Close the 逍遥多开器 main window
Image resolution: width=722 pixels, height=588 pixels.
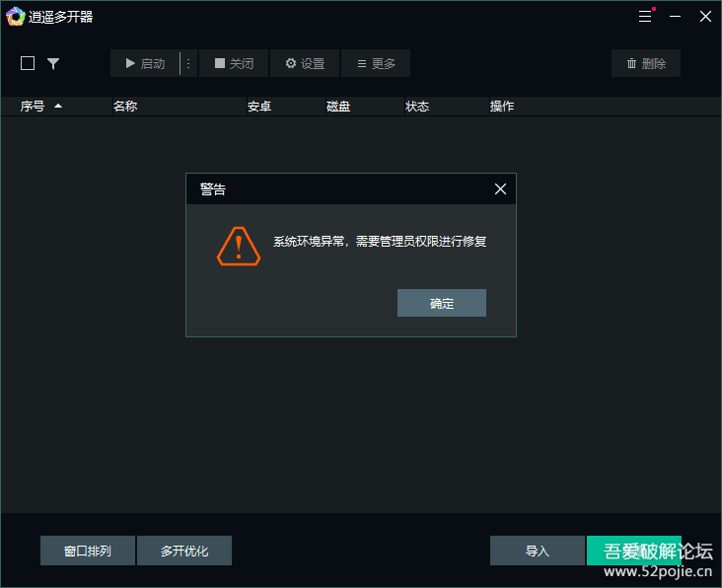pos(705,17)
